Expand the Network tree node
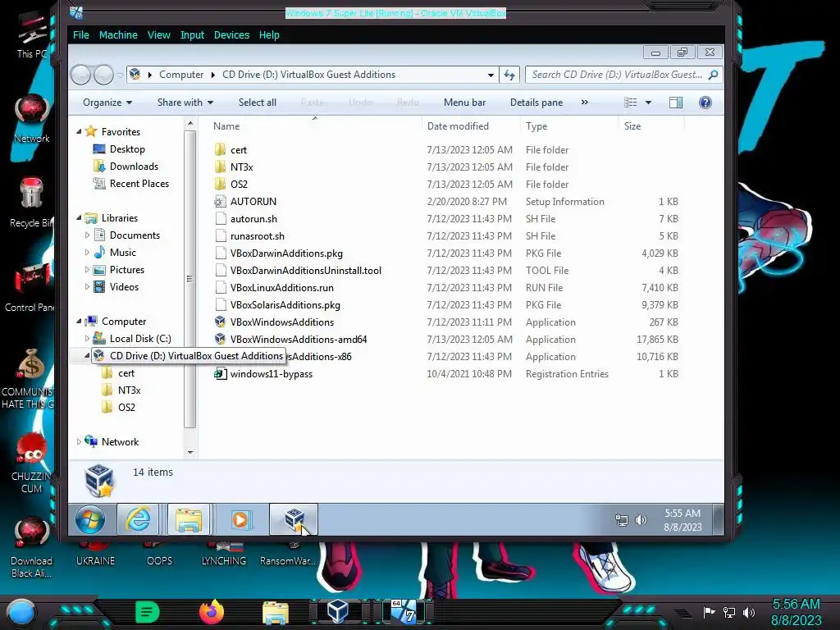840x630 pixels. (80, 441)
